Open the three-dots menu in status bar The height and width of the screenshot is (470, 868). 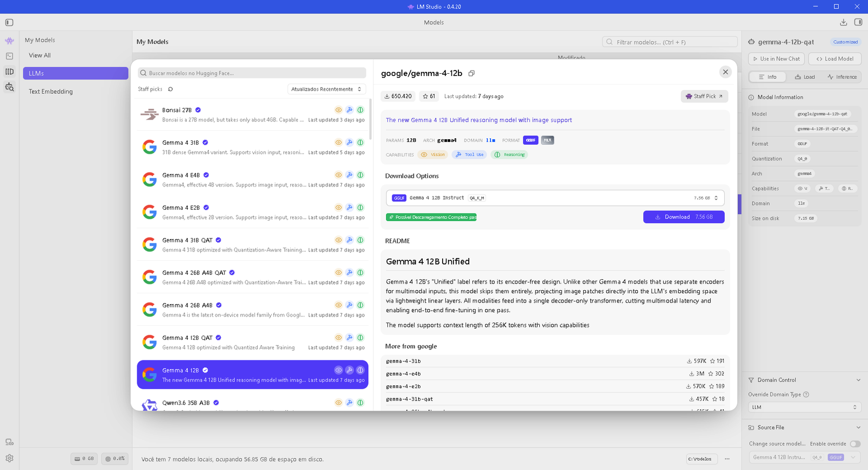(727, 459)
